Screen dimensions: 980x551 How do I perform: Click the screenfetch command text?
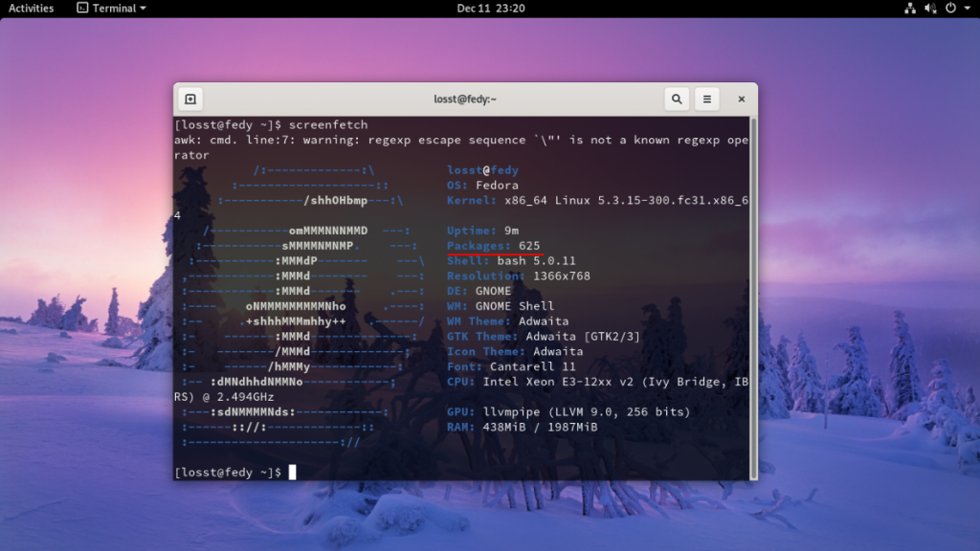tap(327, 125)
